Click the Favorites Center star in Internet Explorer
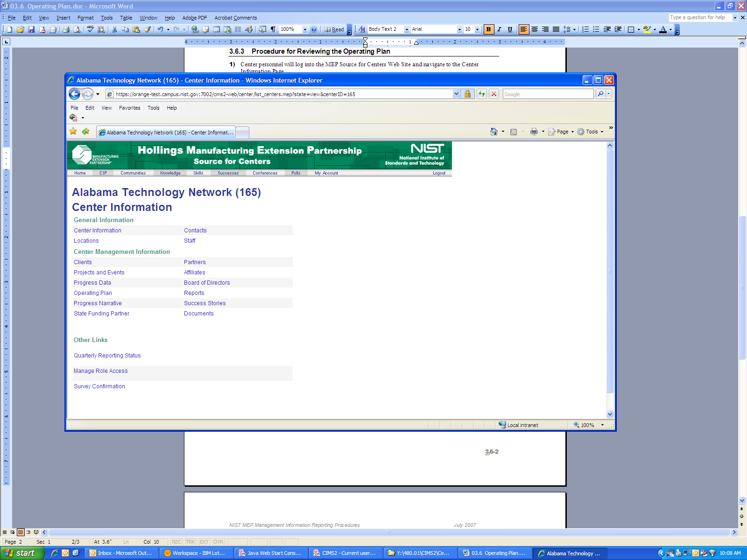747x560 pixels. (73, 132)
